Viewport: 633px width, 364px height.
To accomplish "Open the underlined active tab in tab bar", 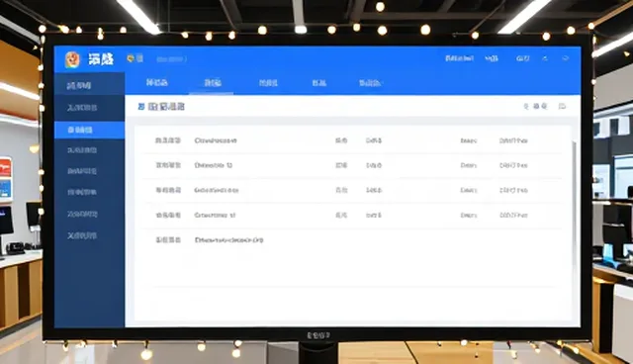I will tap(213, 83).
